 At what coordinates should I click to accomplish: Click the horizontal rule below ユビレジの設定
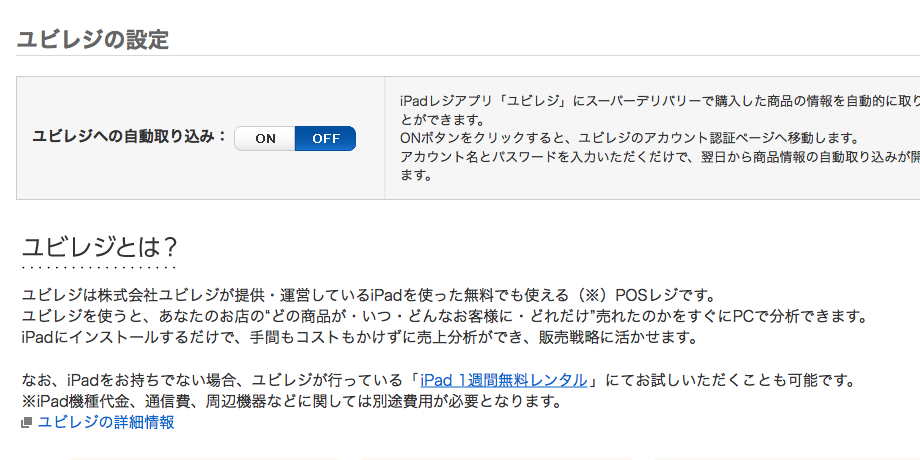tap(468, 56)
